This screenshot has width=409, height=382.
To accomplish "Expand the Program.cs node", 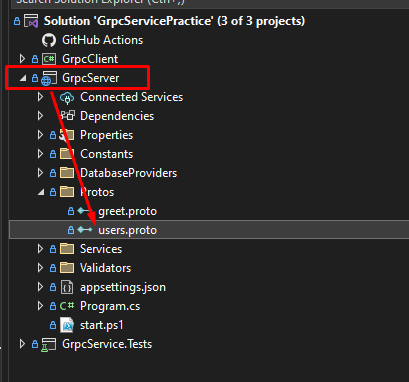I will coord(40,306).
